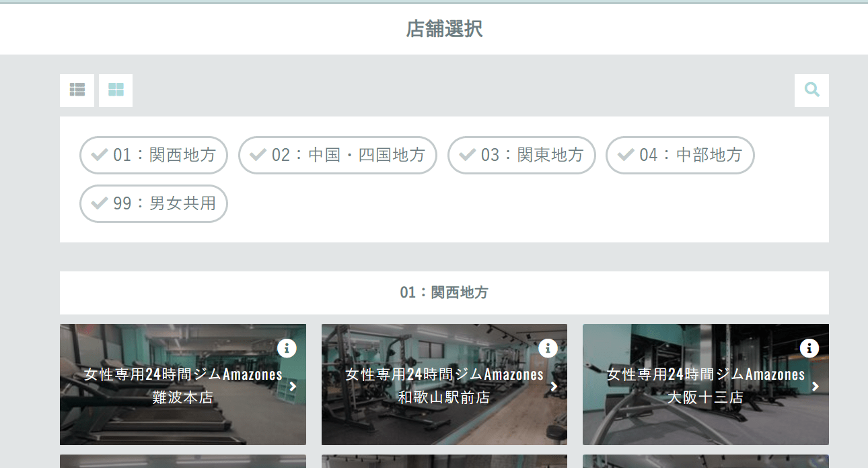Open 和歌山駅前店 via its right chevron
This screenshot has height=468, width=868.
(x=554, y=387)
